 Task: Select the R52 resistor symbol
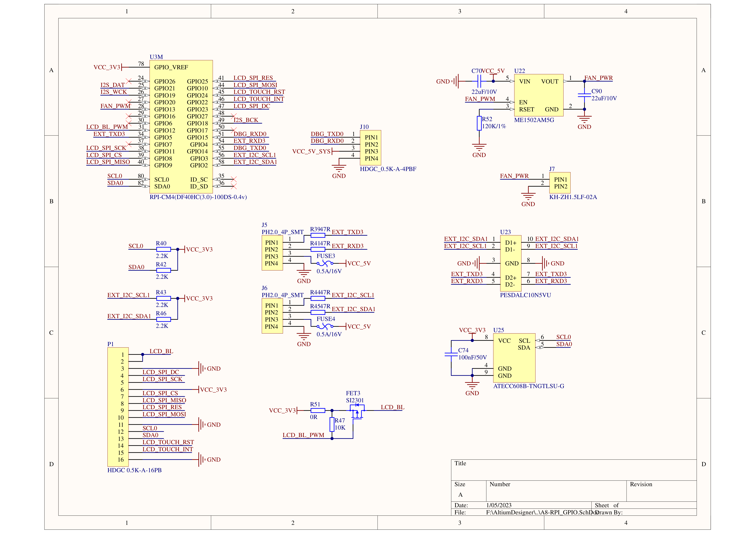(479, 123)
